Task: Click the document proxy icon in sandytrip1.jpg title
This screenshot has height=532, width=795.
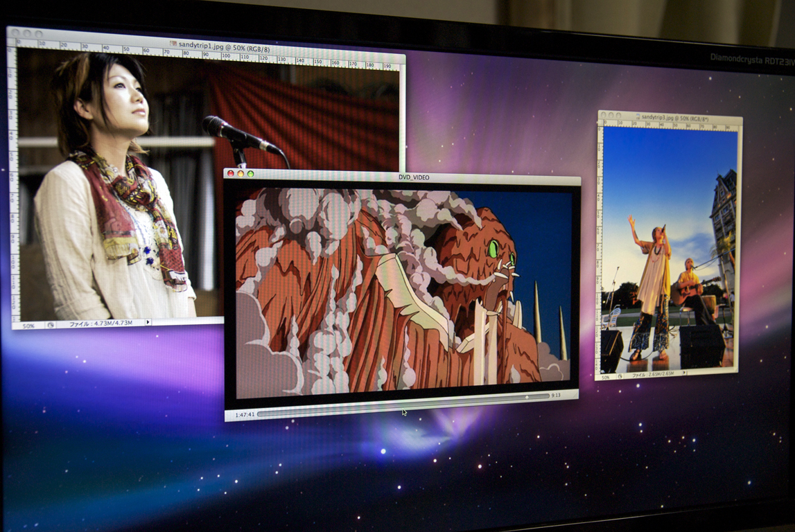Action: tap(173, 44)
